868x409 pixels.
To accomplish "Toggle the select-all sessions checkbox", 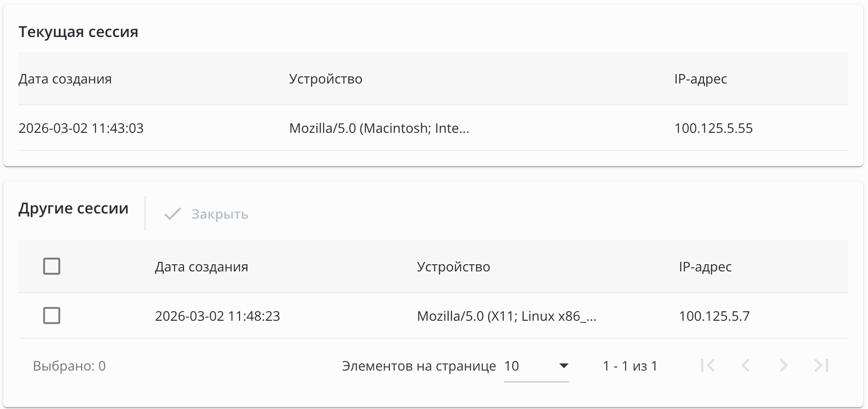I will coord(52,266).
